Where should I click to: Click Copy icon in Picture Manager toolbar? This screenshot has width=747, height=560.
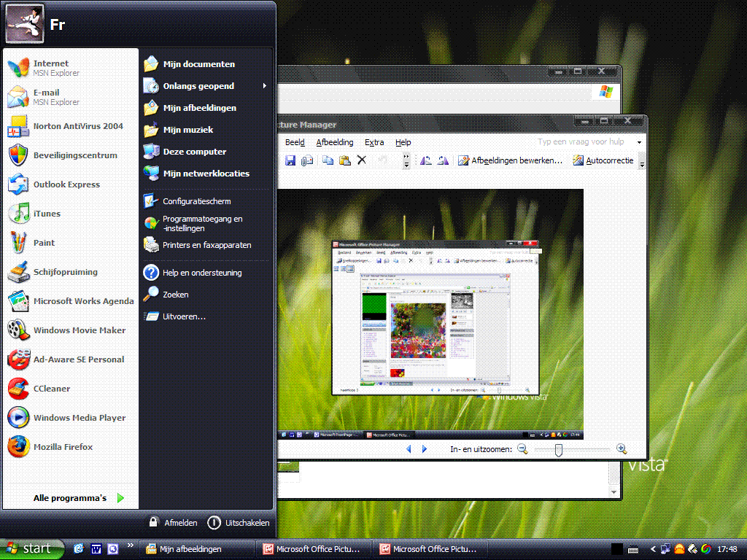[x=328, y=160]
